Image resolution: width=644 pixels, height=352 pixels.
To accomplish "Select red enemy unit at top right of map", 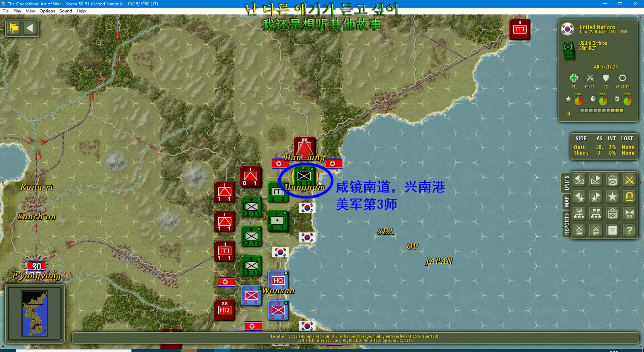I will (520, 30).
